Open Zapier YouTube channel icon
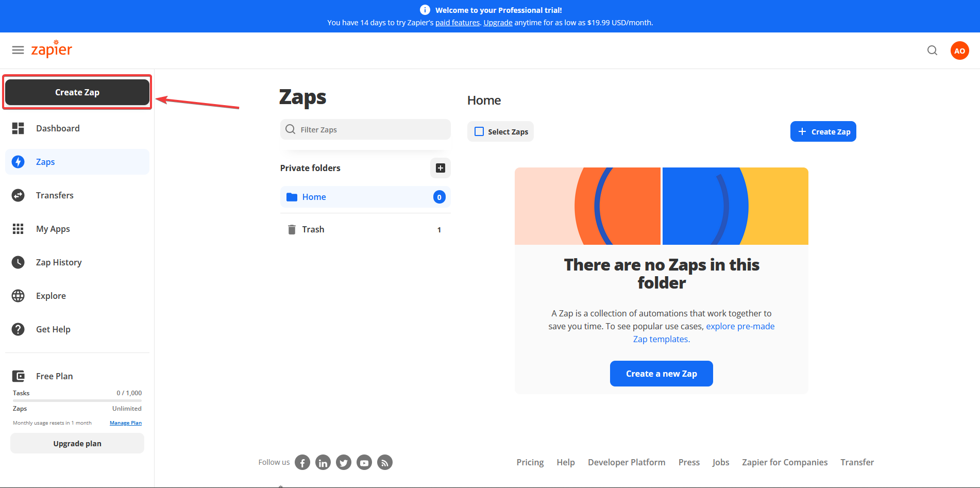The width and height of the screenshot is (980, 488). [364, 462]
